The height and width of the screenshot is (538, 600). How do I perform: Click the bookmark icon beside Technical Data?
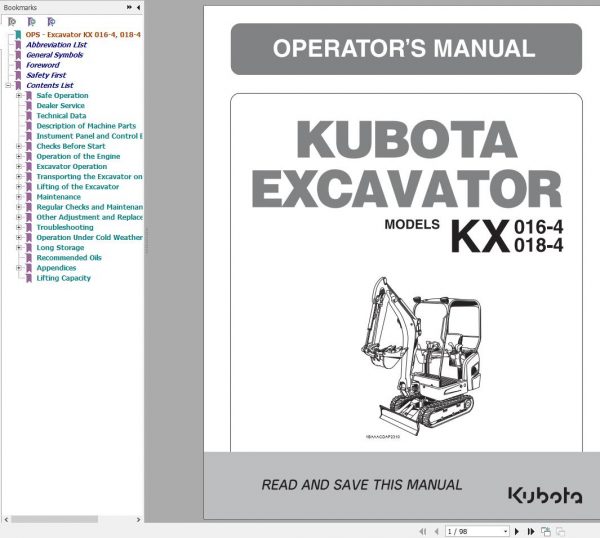point(29,116)
